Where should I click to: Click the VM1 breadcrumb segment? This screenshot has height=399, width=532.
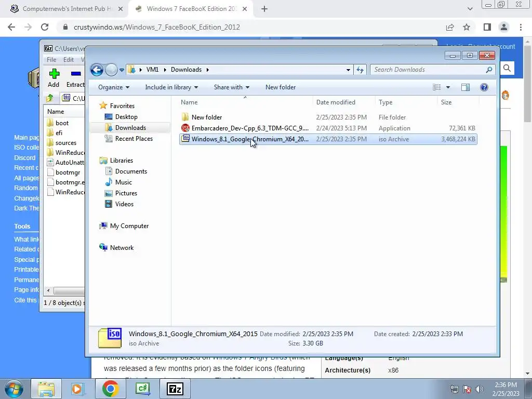152,70
